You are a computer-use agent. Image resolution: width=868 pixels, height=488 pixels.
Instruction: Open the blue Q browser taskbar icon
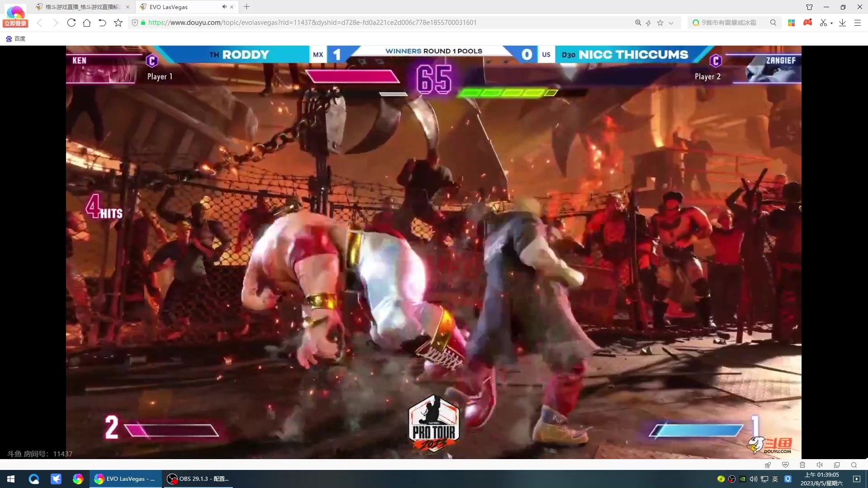pyautogui.click(x=34, y=479)
